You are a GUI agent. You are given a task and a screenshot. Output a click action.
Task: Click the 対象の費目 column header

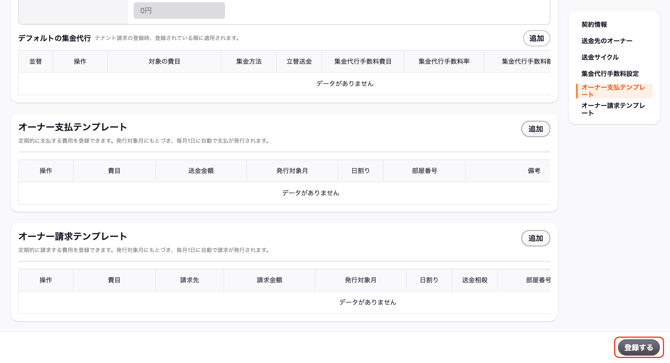click(165, 61)
